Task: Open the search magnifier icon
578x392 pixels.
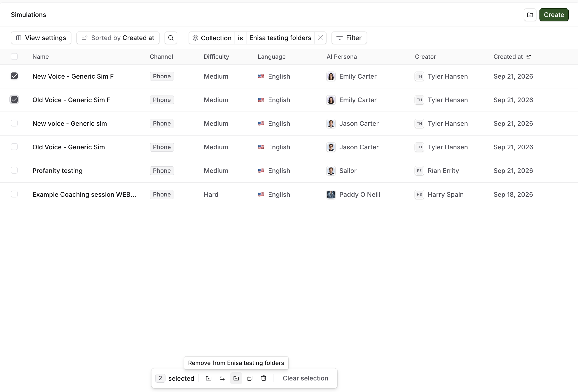Action: tap(171, 38)
